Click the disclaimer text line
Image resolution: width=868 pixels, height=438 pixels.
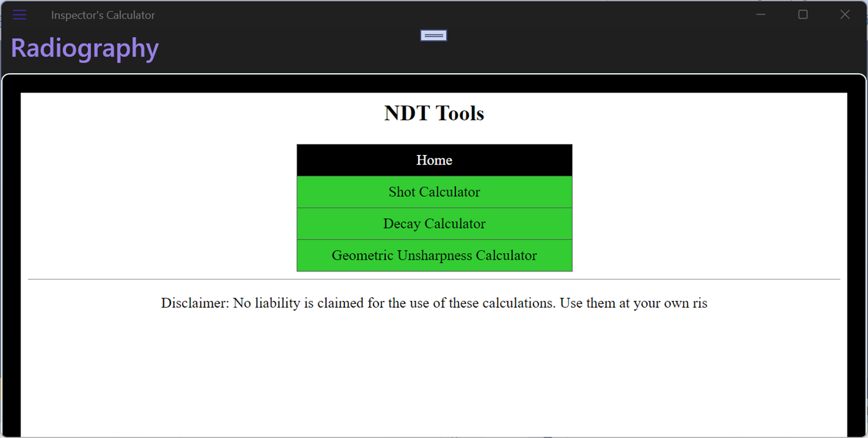coord(434,303)
